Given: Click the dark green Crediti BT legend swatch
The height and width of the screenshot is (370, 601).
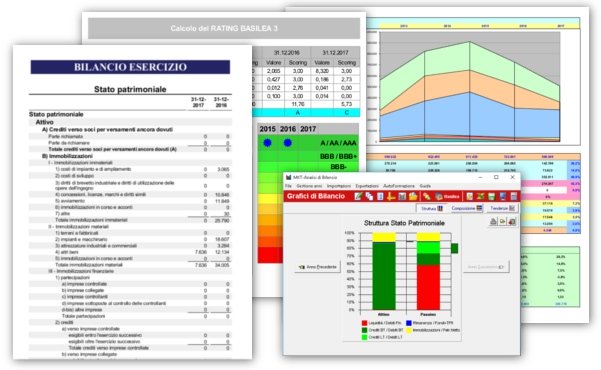Looking at the screenshot, I should (x=365, y=330).
